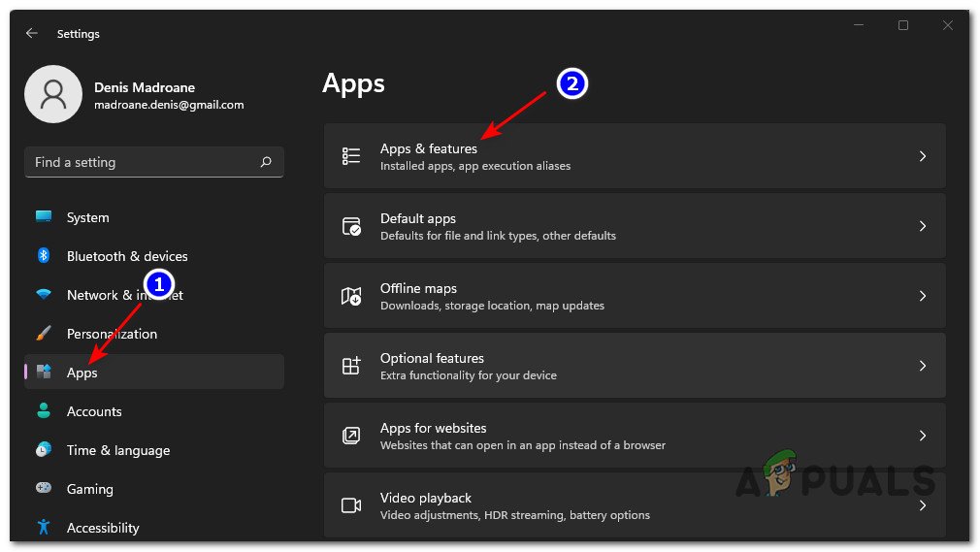
Task: Click the Offline maps icon
Action: point(351,296)
